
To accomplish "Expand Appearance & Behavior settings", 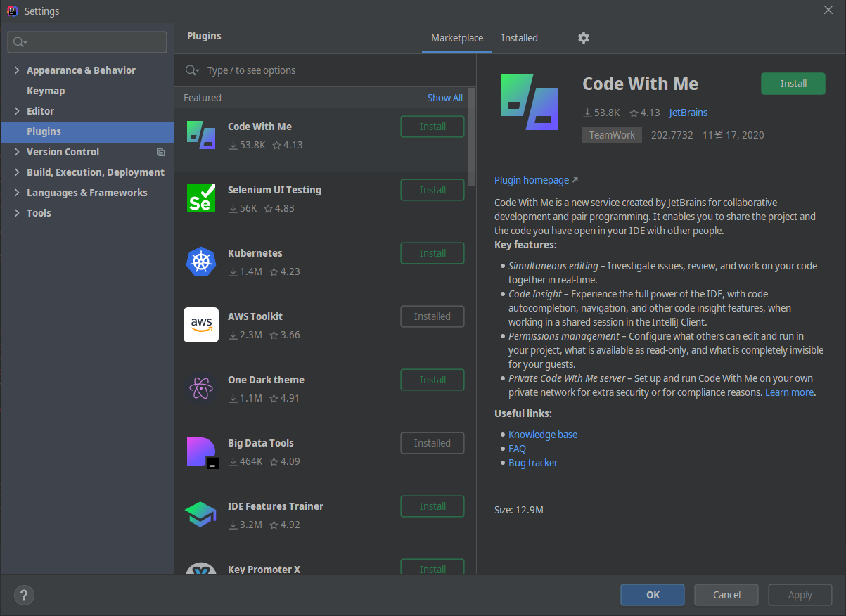I will pos(17,70).
